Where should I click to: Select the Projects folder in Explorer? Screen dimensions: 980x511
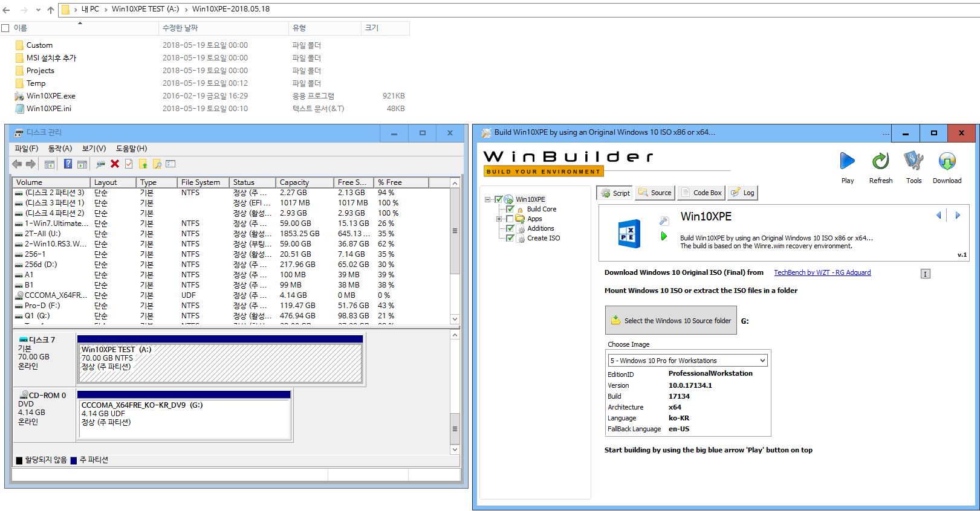coord(35,71)
